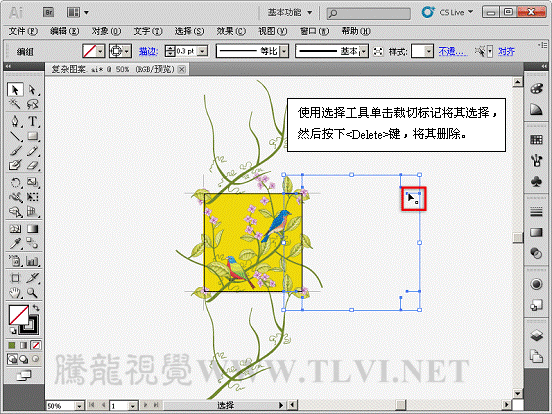Pick the Hand tool

pos(15,292)
